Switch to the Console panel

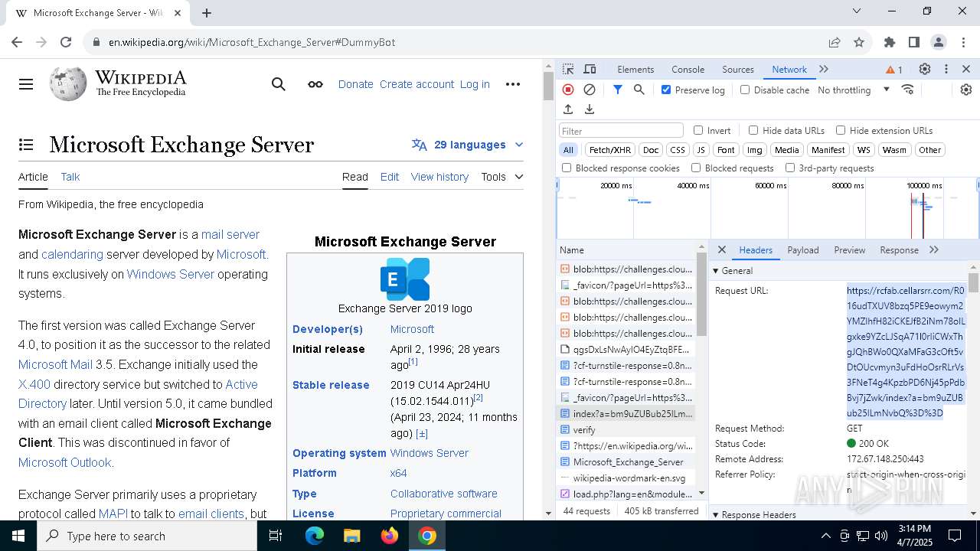[688, 69]
